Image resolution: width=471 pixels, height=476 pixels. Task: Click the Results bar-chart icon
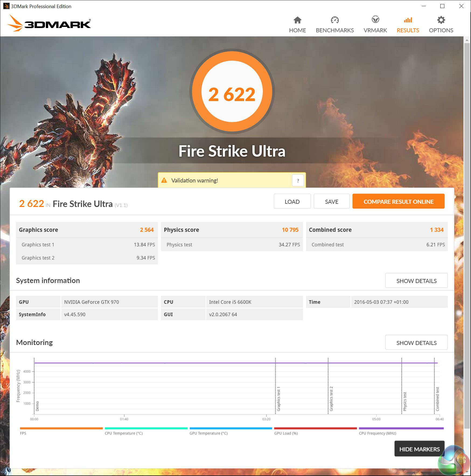click(408, 20)
